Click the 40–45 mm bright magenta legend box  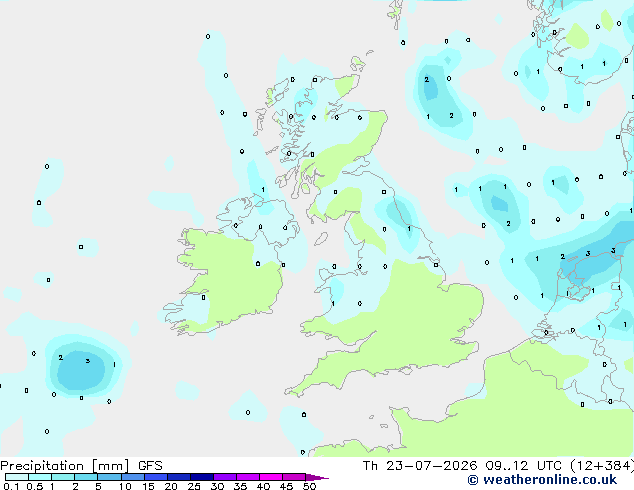271,477
